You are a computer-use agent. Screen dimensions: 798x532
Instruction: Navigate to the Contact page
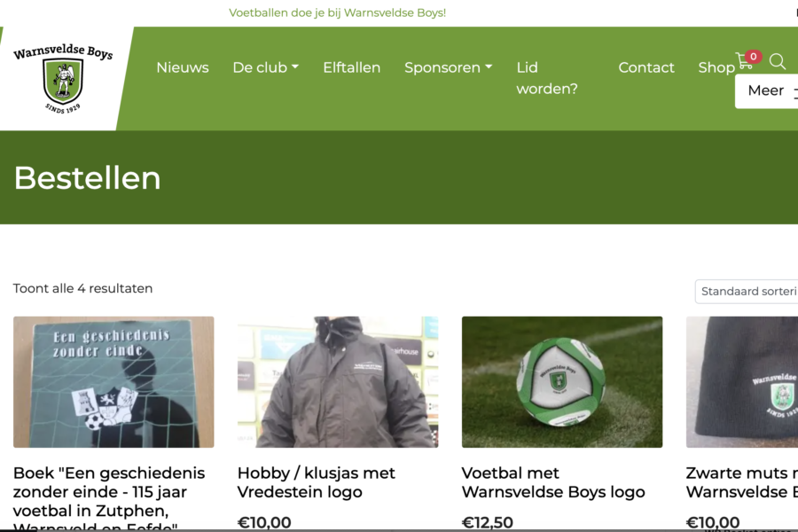[646, 67]
